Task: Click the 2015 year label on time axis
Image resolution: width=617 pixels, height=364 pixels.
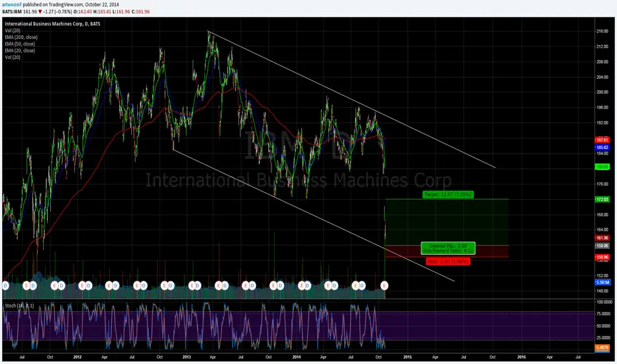Action: [407, 357]
